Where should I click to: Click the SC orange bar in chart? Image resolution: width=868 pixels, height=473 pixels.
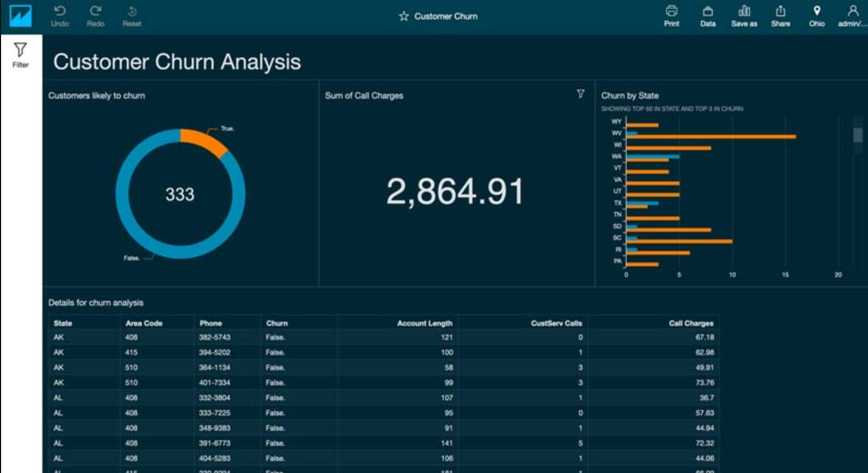(679, 241)
